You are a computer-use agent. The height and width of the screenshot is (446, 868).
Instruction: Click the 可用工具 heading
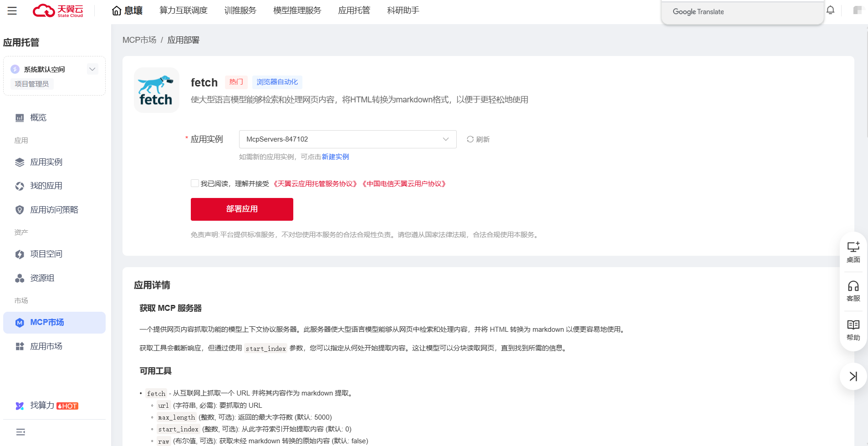tap(156, 371)
